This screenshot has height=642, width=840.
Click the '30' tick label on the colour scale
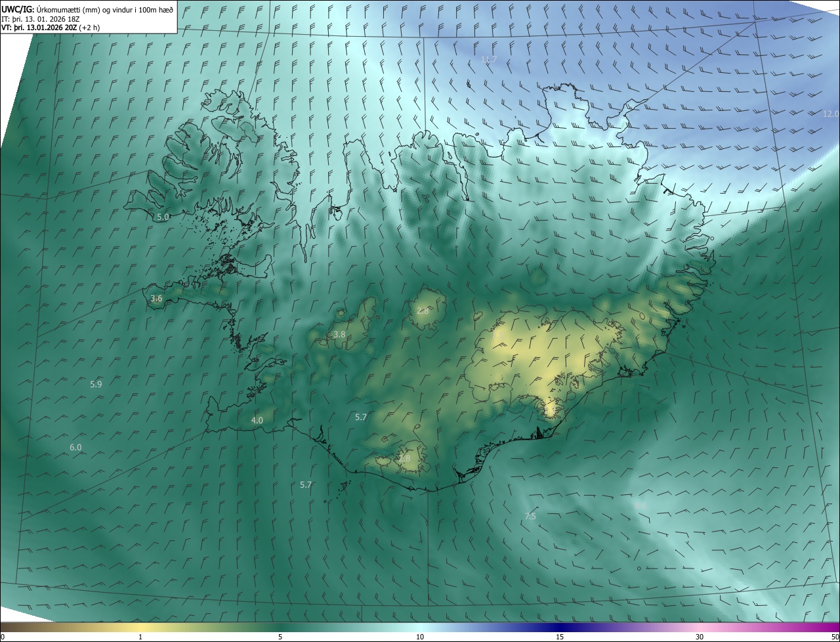[700, 637]
